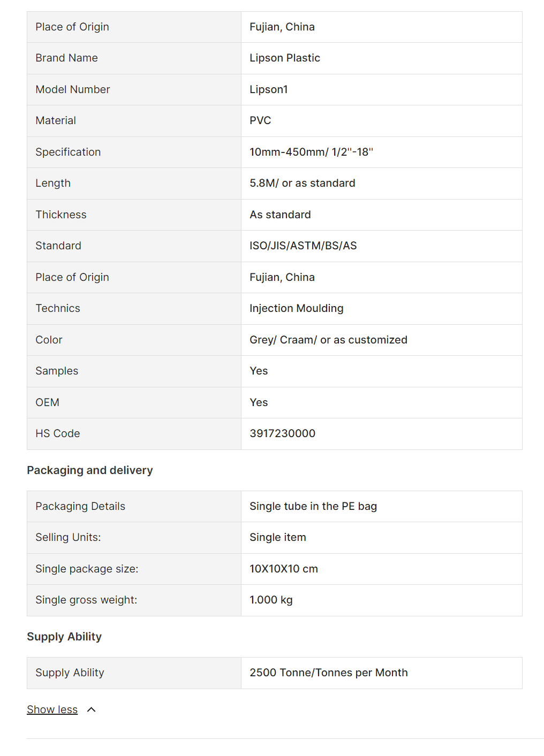Click the 10X10X10 cm package size
This screenshot has height=756, width=544.
point(283,569)
